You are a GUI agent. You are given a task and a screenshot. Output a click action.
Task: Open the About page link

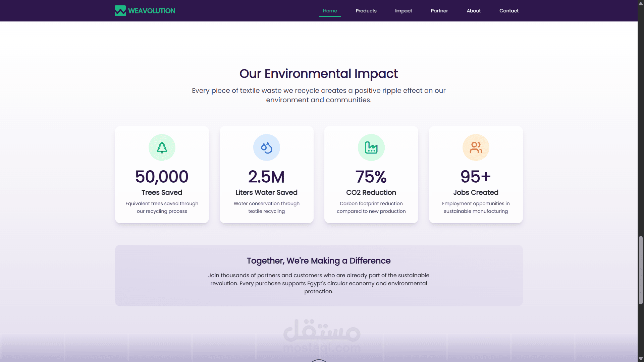pyautogui.click(x=474, y=11)
